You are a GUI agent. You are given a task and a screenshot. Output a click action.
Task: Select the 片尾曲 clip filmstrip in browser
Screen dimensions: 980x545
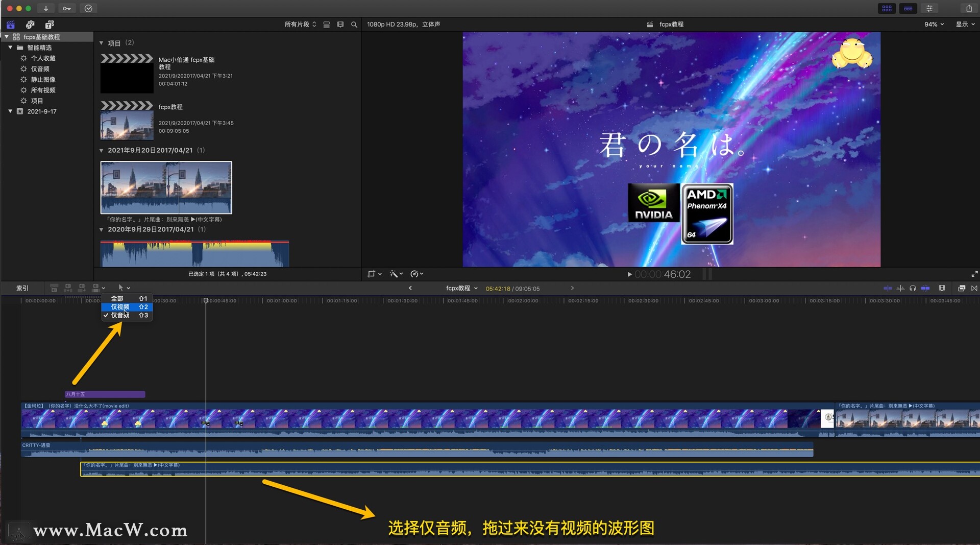(x=166, y=187)
